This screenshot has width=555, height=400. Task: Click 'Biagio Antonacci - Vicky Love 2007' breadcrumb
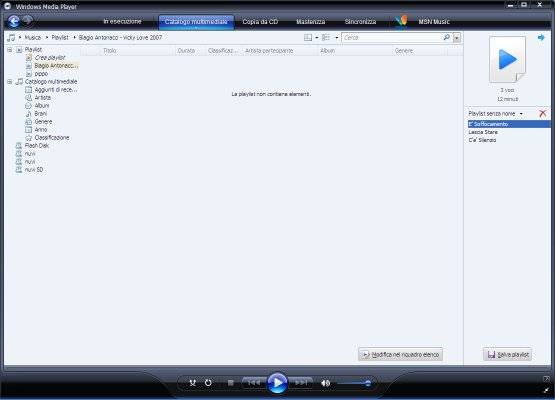120,38
